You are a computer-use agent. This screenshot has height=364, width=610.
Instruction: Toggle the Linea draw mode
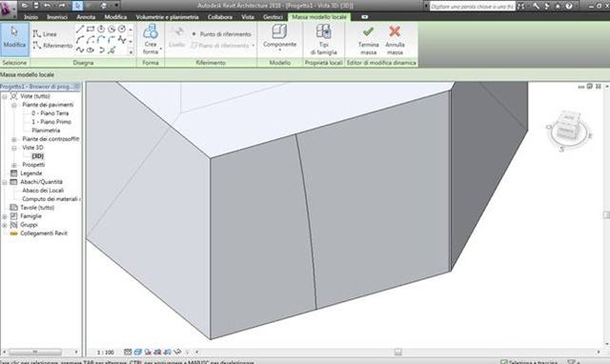coord(45,34)
